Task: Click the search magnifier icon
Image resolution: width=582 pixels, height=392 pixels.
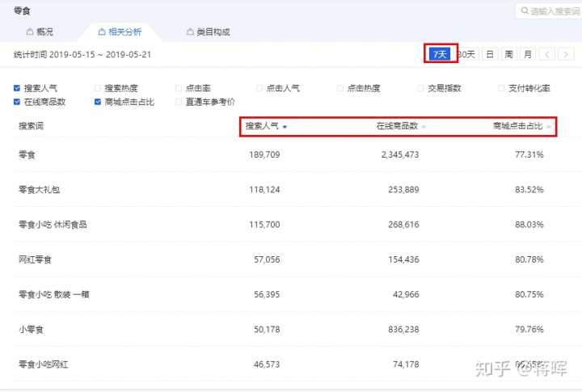Action: [x=524, y=11]
